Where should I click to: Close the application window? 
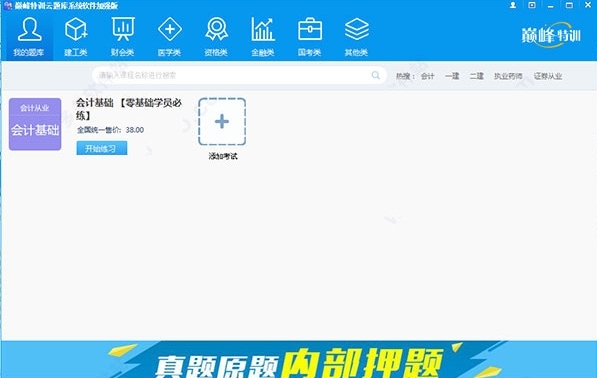588,5
